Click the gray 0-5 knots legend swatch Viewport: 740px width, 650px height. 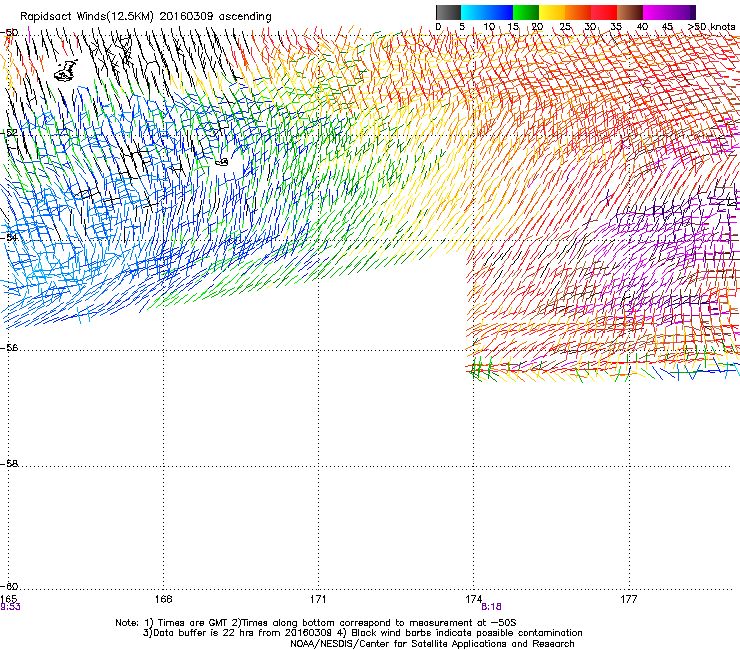tap(448, 12)
